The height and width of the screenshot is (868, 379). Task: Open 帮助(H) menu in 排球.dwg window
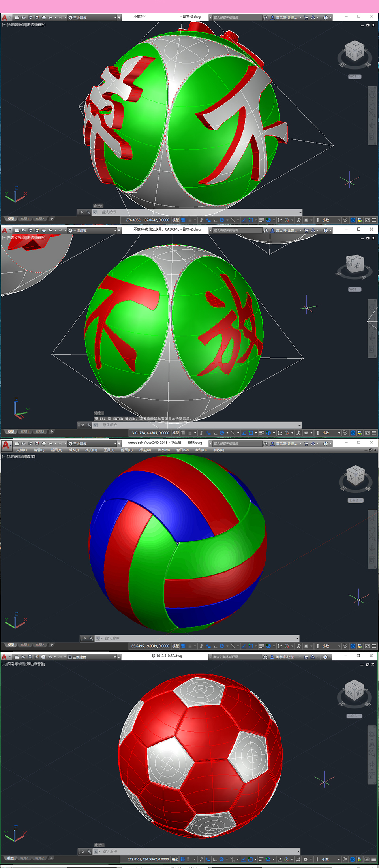pos(201,450)
